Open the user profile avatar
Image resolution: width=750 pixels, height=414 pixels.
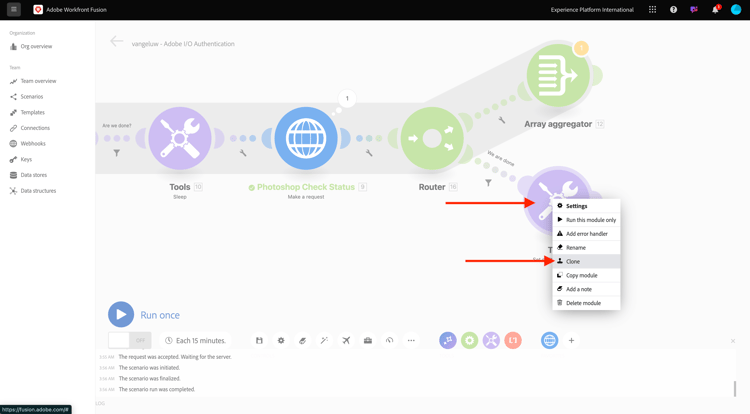click(736, 10)
